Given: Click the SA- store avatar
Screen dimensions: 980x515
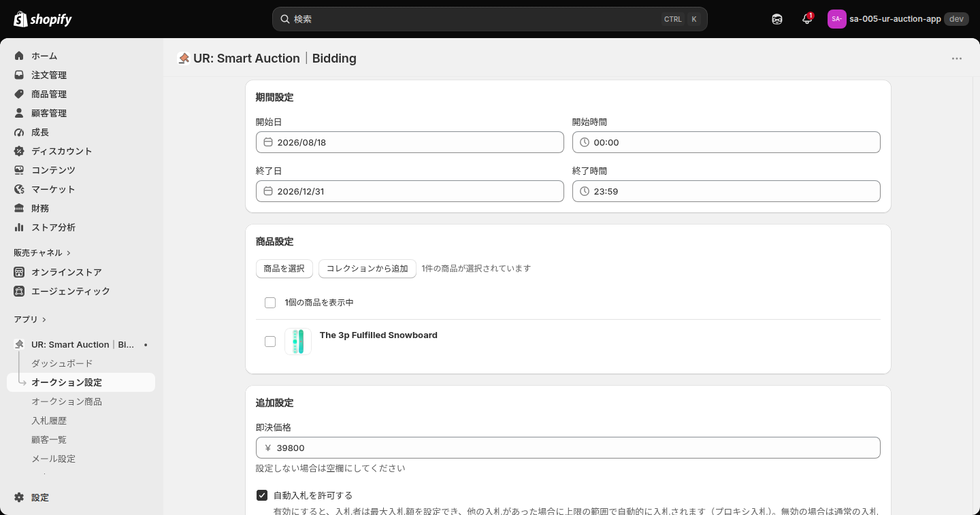Looking at the screenshot, I should 836,19.
